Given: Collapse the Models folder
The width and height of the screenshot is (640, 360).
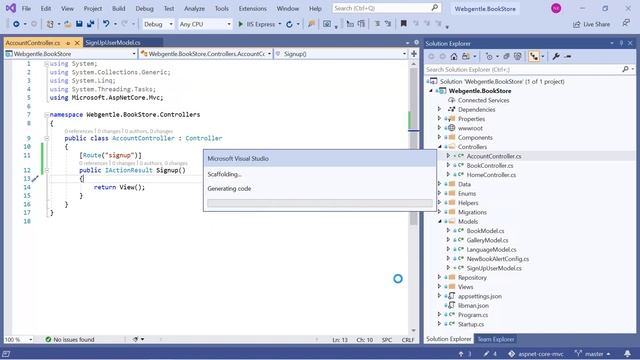Looking at the screenshot, I should tap(440, 221).
